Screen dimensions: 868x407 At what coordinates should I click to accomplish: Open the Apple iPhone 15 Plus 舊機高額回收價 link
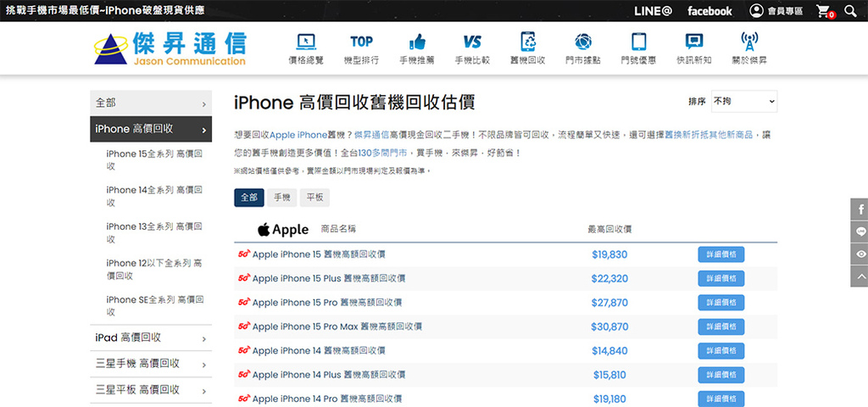(x=329, y=278)
